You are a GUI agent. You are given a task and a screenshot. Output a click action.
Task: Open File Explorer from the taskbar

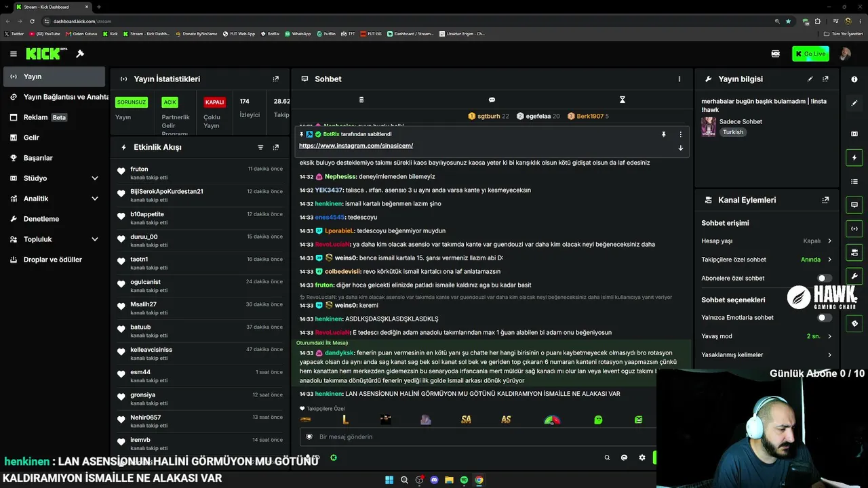(x=449, y=480)
